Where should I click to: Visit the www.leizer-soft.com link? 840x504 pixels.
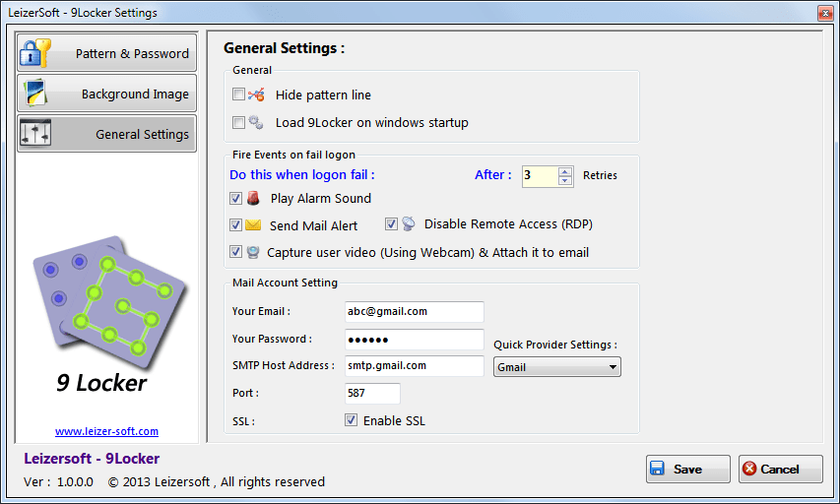pos(106,431)
